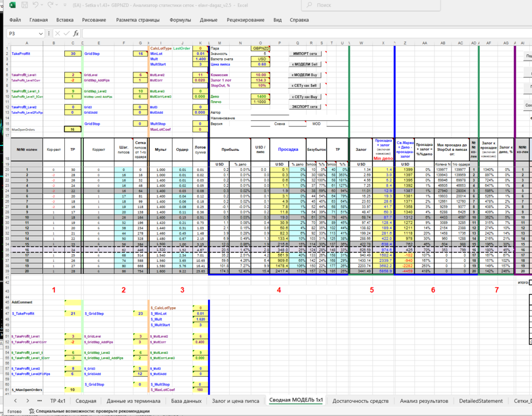Screen dimensions: 532x416
Task: Click the к МОДЕЛИ Buy button
Action: pos(305,75)
